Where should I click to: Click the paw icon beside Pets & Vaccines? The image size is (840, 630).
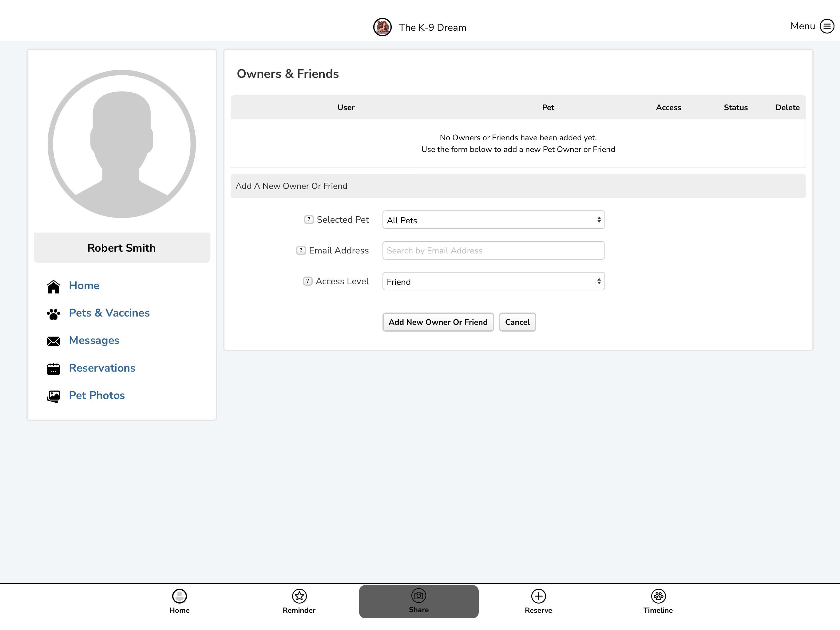point(53,314)
